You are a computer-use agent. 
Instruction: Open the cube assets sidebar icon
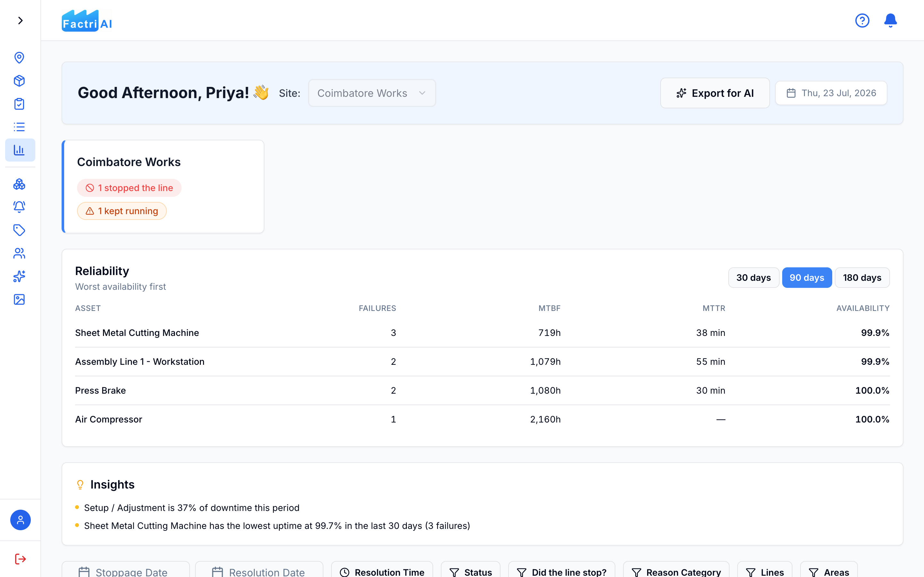19,81
